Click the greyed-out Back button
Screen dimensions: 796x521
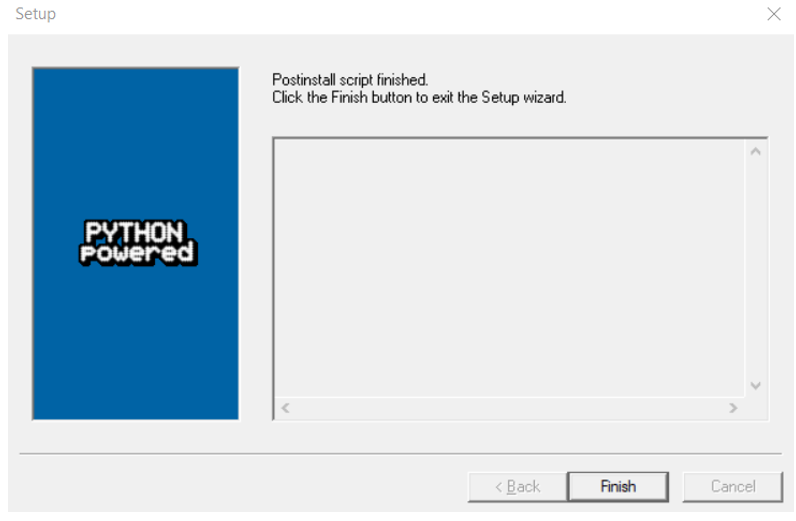517,486
